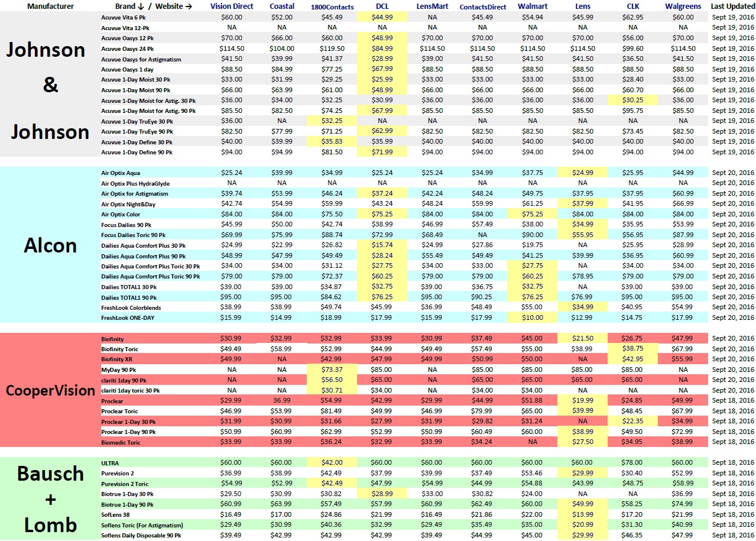756x541 pixels.
Task: Click the ContactsDirect column header
Action: click(482, 6)
